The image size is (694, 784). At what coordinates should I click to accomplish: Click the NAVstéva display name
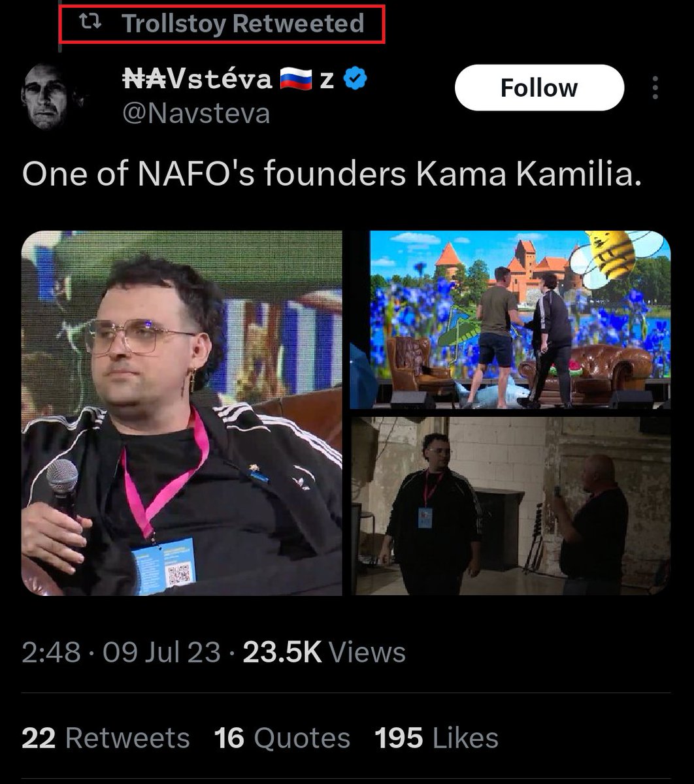197,80
